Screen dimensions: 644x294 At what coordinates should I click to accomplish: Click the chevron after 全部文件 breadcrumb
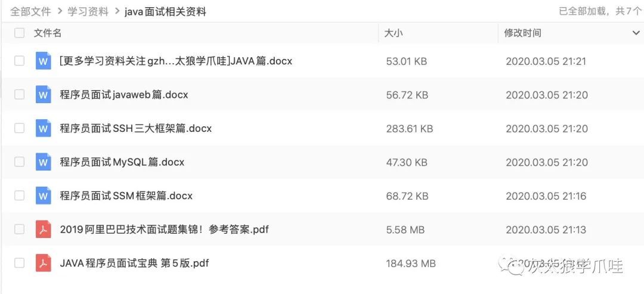pyautogui.click(x=60, y=11)
